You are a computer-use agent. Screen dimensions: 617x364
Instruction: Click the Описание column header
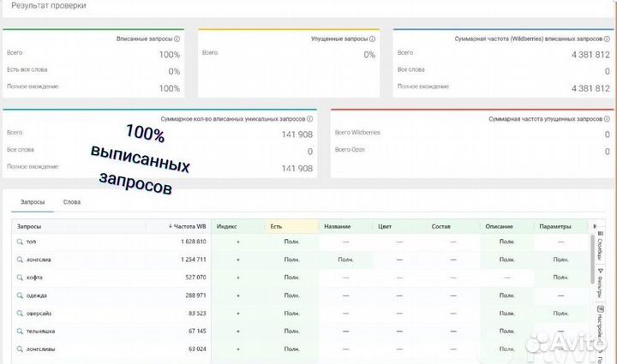(499, 226)
